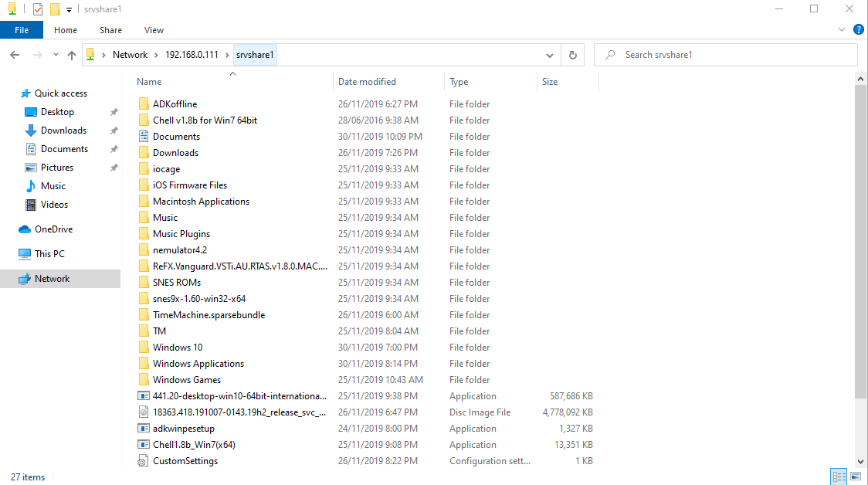This screenshot has width=868, height=485.
Task: Click the New folder quick access toolbar icon
Action: pos(55,8)
